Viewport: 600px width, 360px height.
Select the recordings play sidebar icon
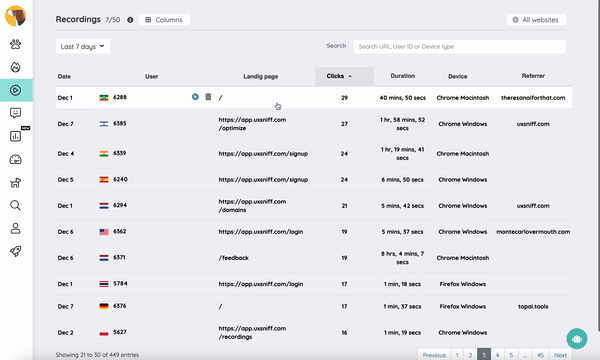(15, 90)
